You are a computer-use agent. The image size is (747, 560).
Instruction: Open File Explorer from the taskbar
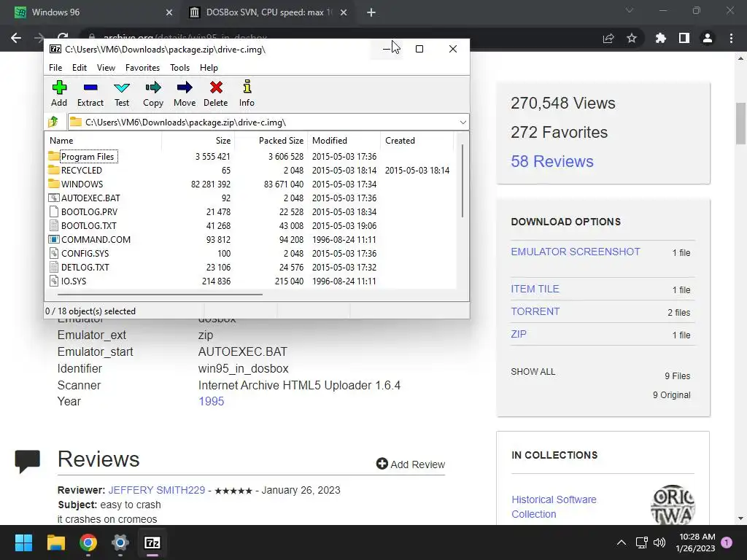pyautogui.click(x=56, y=542)
